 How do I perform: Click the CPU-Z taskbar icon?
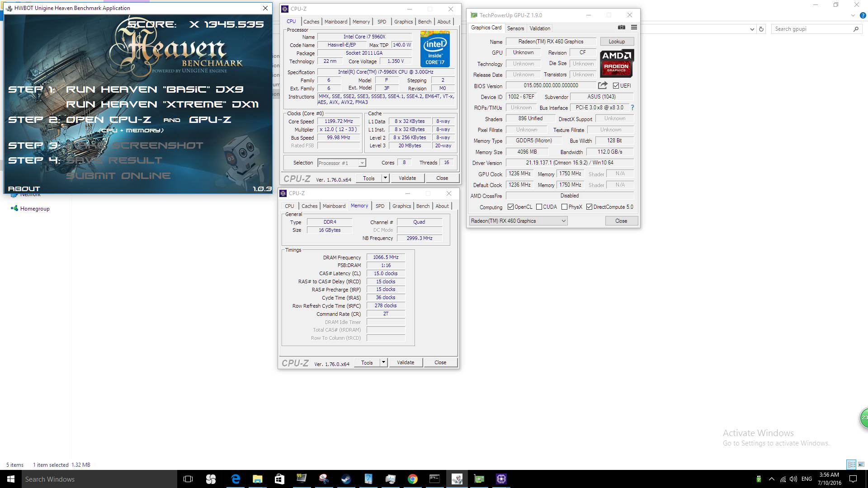501,479
